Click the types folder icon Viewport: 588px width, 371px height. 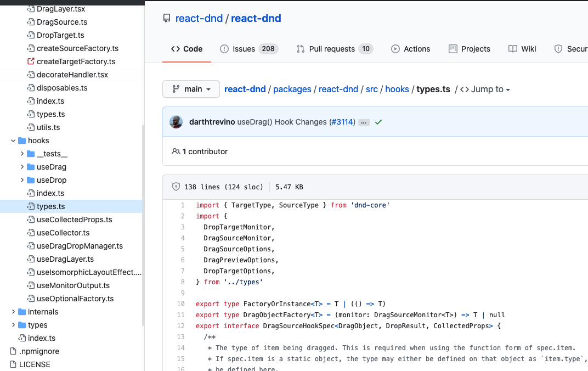22,325
